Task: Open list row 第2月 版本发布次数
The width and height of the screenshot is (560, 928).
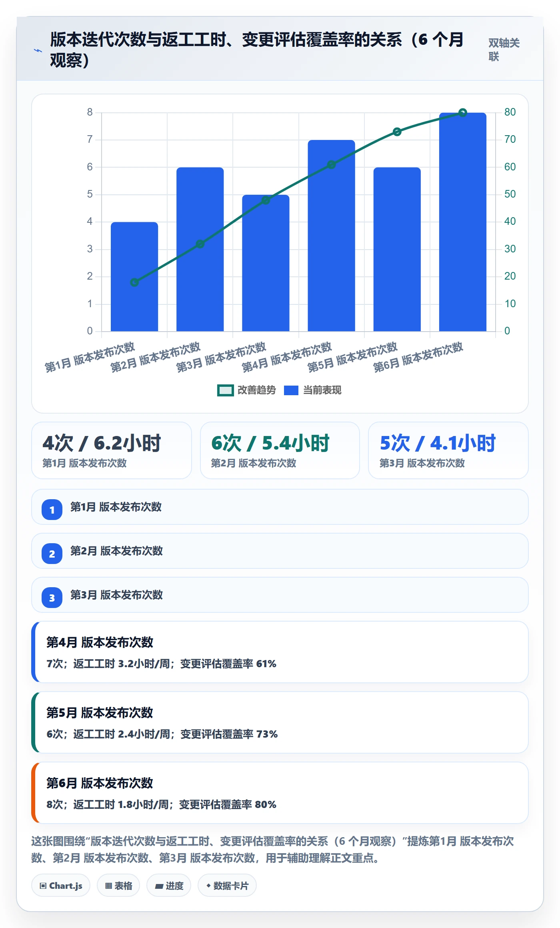Action: pos(280,551)
